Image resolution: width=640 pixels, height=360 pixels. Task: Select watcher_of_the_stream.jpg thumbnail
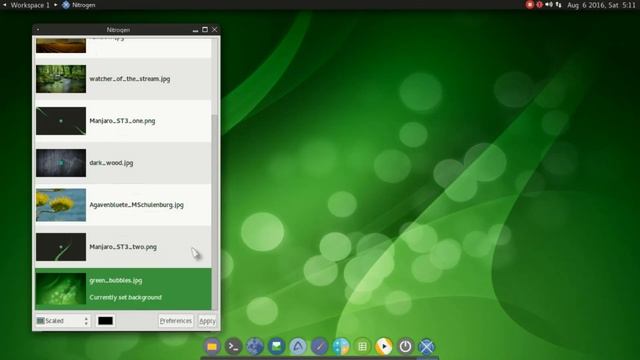click(61, 79)
